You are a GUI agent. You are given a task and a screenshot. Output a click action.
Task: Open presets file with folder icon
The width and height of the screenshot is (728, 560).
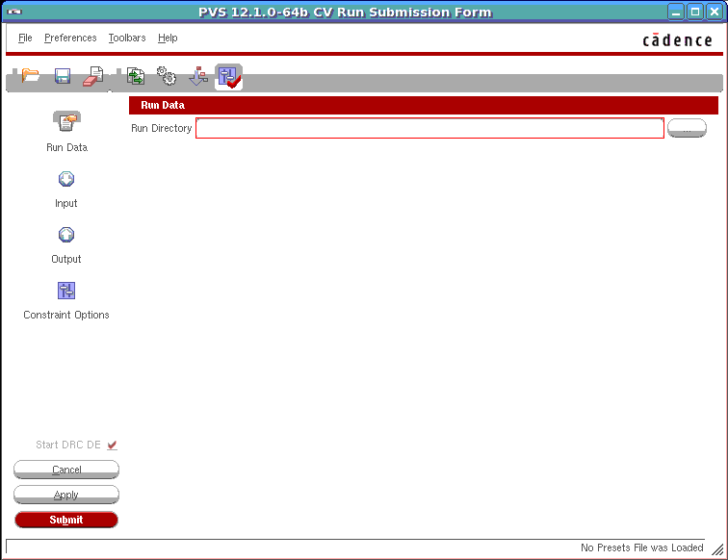30,75
